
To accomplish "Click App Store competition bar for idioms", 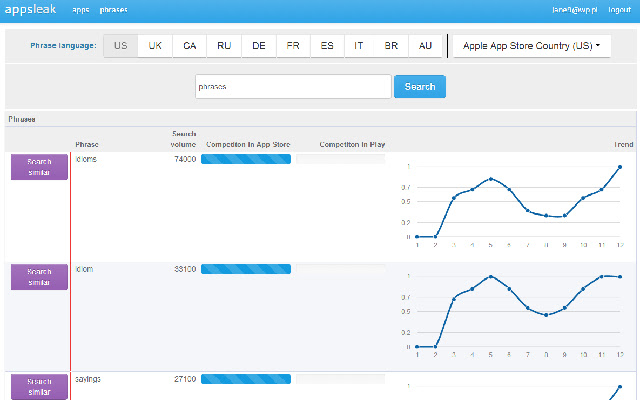I will point(246,159).
